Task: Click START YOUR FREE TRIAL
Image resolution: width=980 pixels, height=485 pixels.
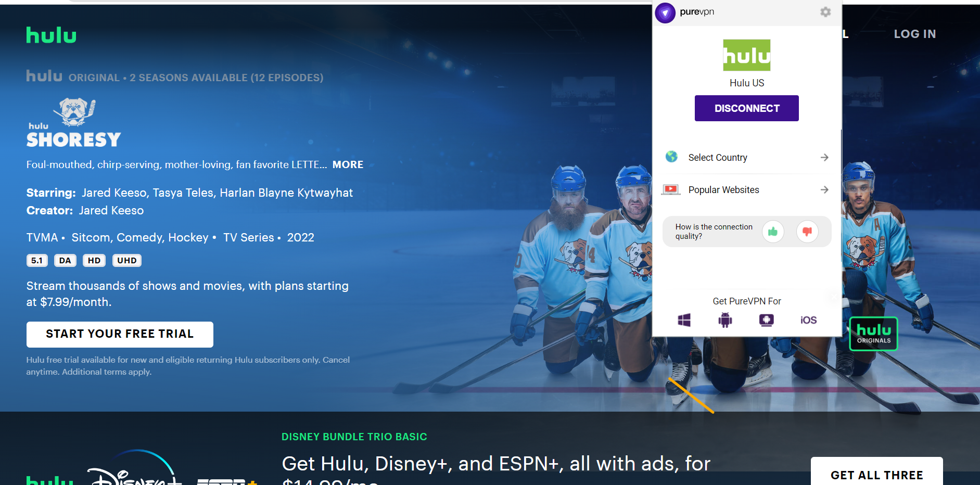Action: pos(119,334)
